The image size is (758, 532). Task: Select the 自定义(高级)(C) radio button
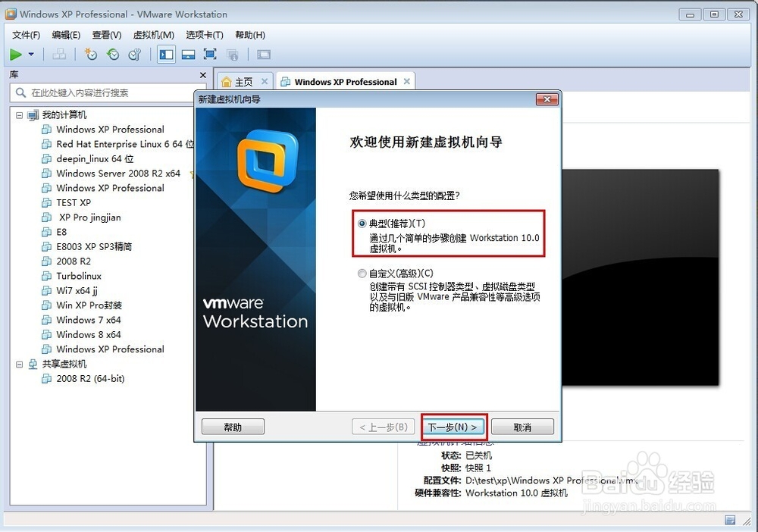362,274
